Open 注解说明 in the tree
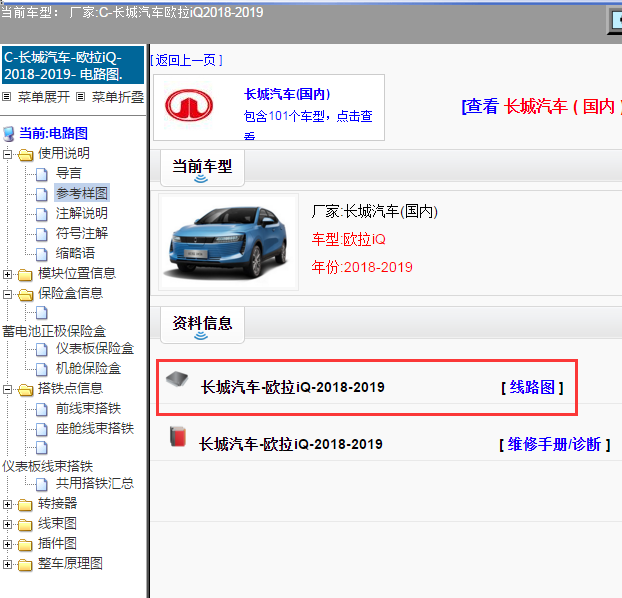Screen dimensions: 622x598 82,213
